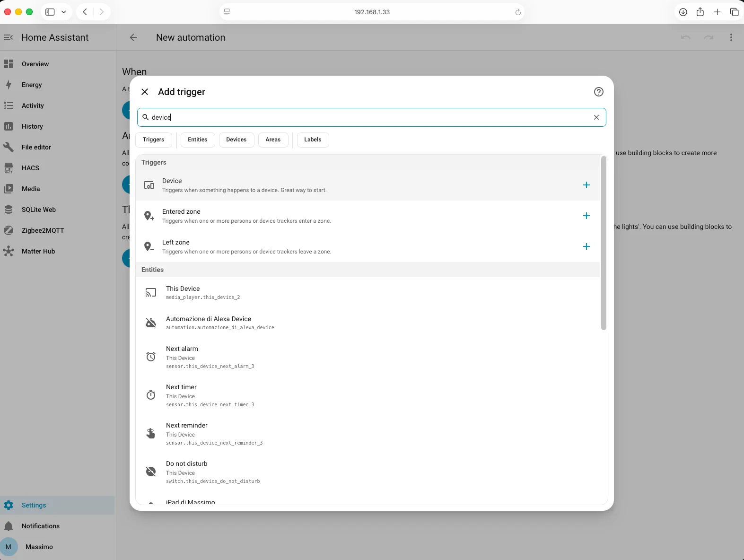
Task: Toggle the Safari sidebar button
Action: point(50,12)
